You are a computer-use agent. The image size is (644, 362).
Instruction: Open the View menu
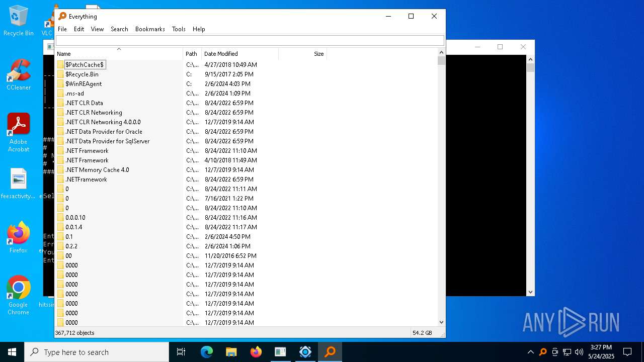click(97, 29)
